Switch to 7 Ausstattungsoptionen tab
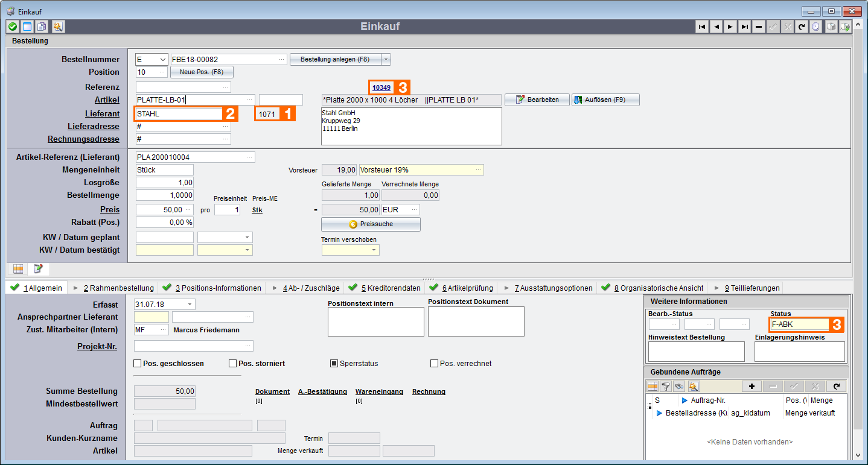Image resolution: width=868 pixels, height=465 pixels. pos(547,288)
